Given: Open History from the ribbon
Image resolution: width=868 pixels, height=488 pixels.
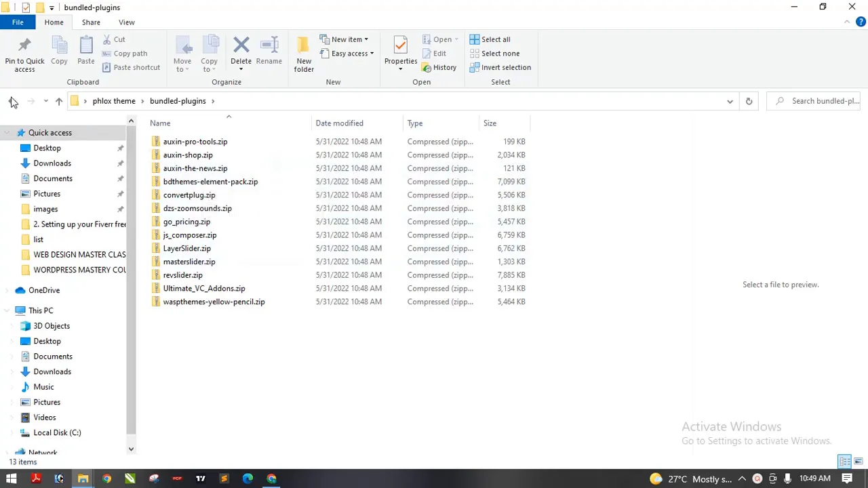Looking at the screenshot, I should 439,67.
